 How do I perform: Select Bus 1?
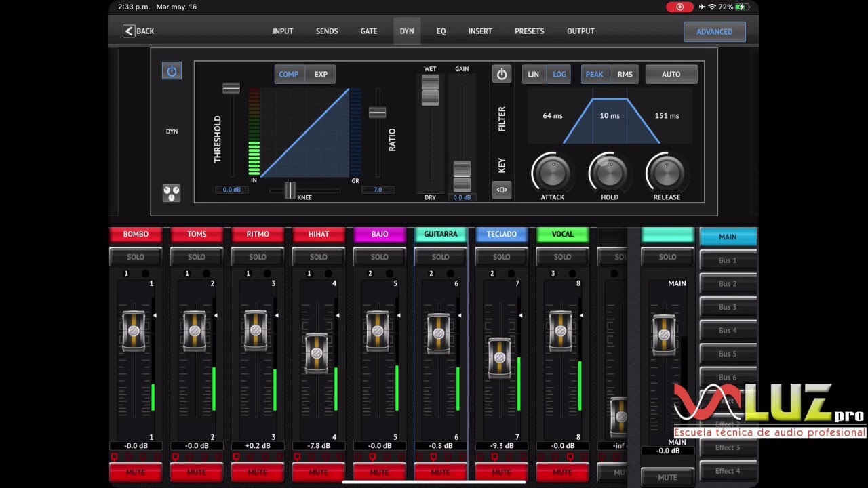point(728,260)
